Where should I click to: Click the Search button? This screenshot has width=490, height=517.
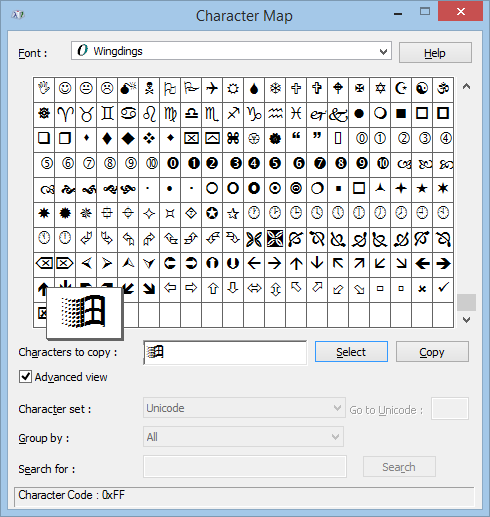tap(399, 467)
